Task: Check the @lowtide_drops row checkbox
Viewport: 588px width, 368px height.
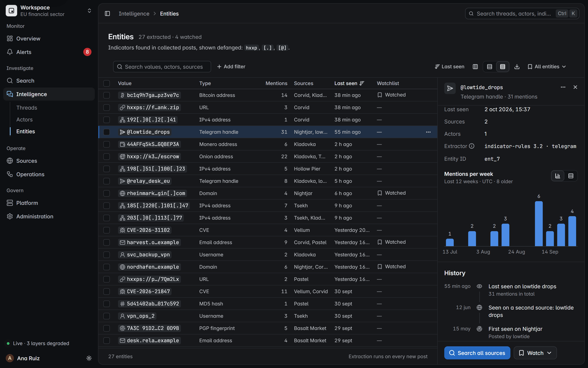Action: (x=107, y=132)
